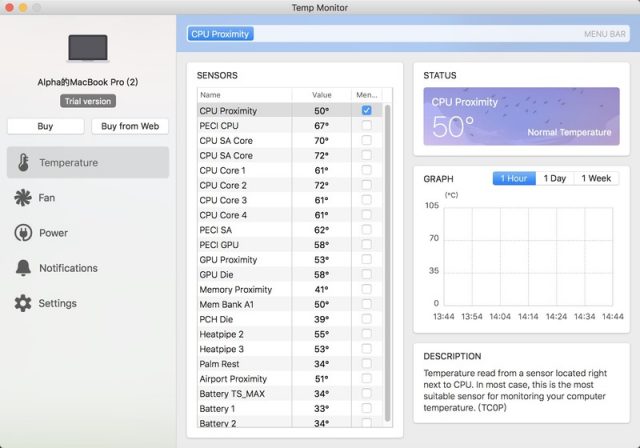Viewport: 640px width, 448px height.
Task: Select the Temperature thermometer icon
Action: pyautogui.click(x=23, y=162)
